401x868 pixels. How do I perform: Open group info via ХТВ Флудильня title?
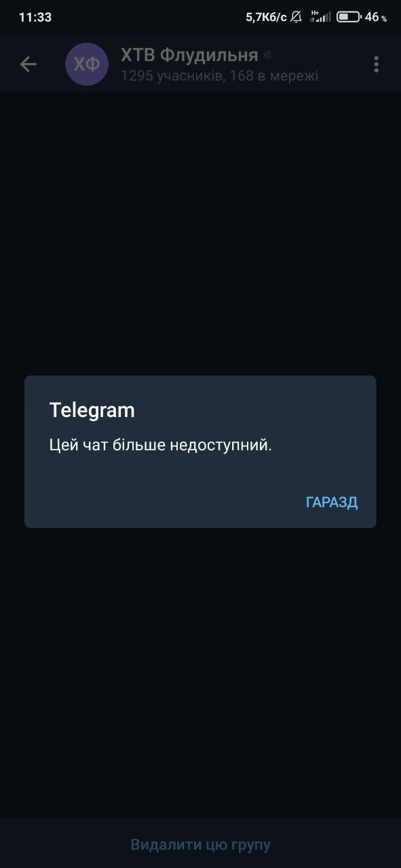(189, 55)
